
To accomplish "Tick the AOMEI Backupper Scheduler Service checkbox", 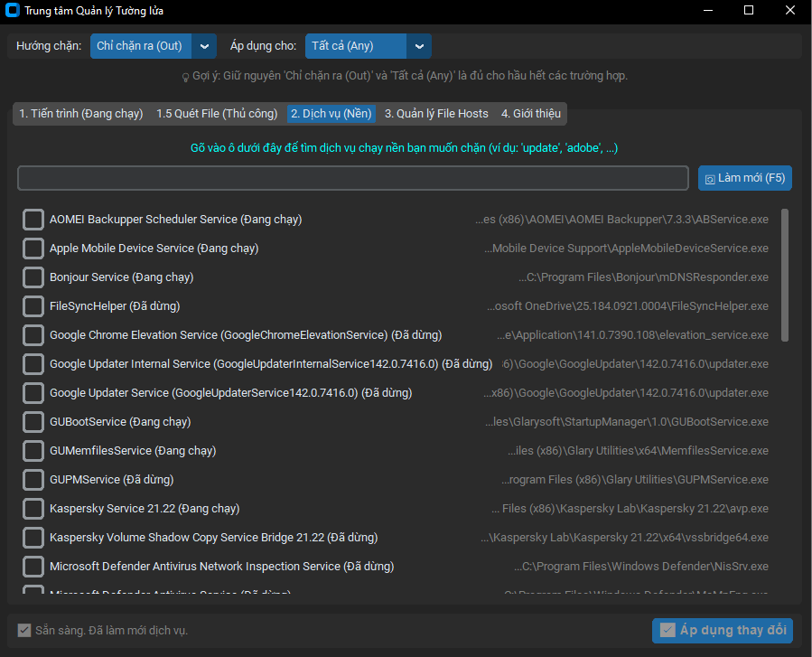I will [x=33, y=220].
